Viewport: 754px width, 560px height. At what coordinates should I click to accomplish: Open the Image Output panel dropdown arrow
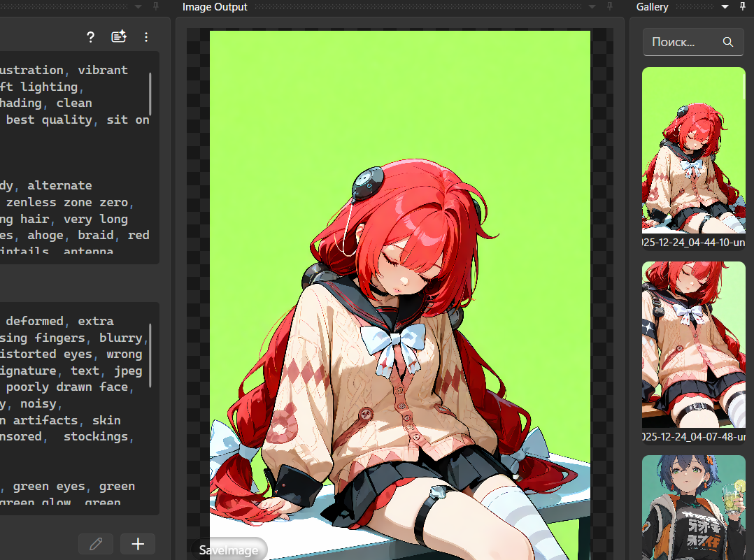coord(592,7)
